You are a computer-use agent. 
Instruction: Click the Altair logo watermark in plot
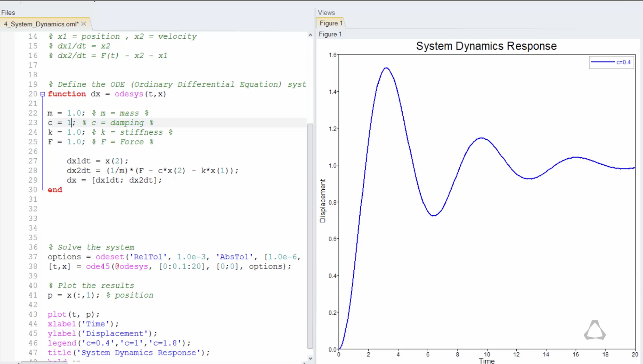click(594, 330)
